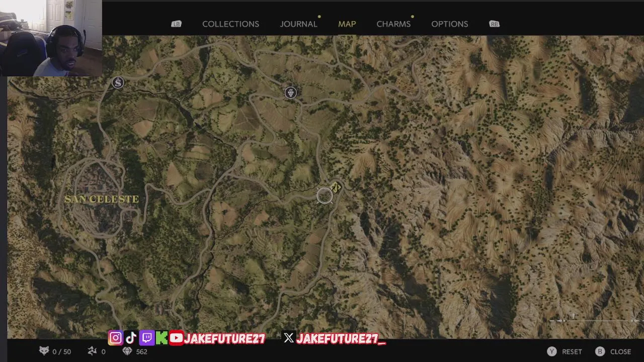The height and width of the screenshot is (362, 644).
Task: Click the RB bumper icon
Action: point(494,24)
